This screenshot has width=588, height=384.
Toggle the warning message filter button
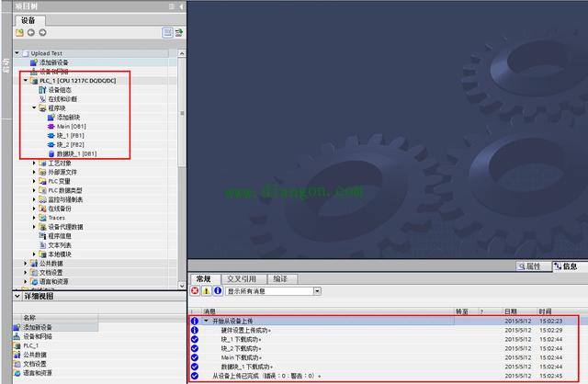coord(206,290)
